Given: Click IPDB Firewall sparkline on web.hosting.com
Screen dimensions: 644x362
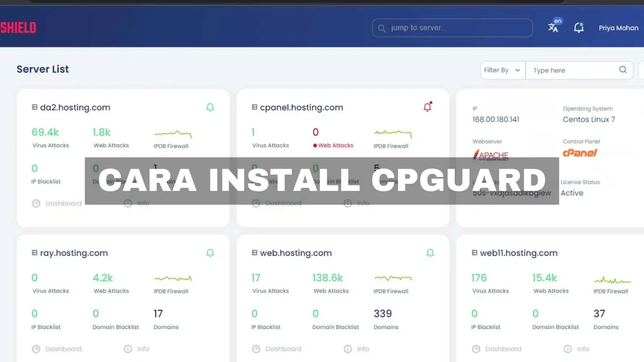Looking at the screenshot, I should [x=393, y=279].
